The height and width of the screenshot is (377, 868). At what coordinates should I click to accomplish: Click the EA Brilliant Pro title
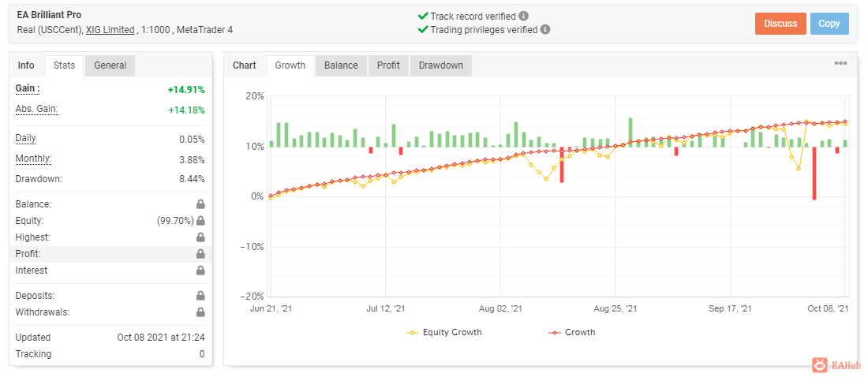49,15
